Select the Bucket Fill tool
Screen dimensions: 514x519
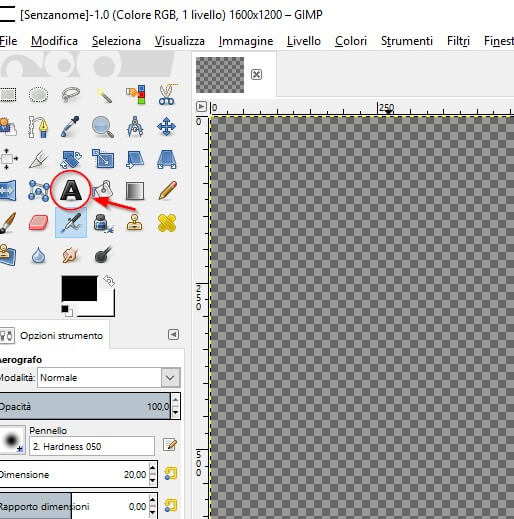pos(103,190)
